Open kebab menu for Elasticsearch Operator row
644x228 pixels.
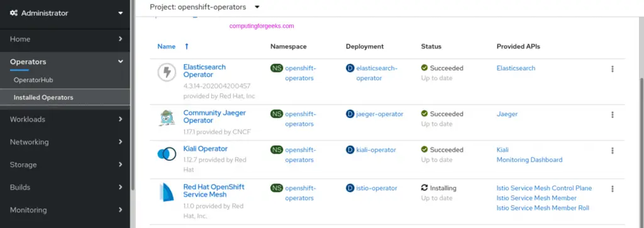[x=613, y=69]
